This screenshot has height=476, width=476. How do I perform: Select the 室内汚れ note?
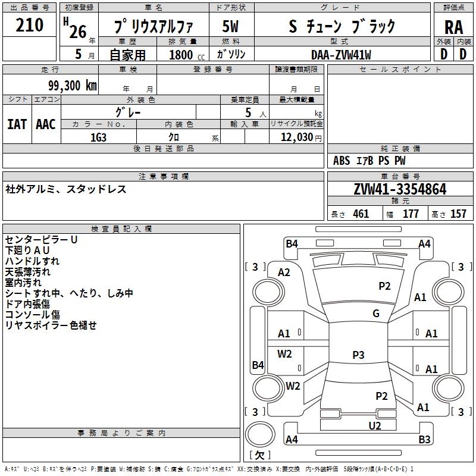23,282
